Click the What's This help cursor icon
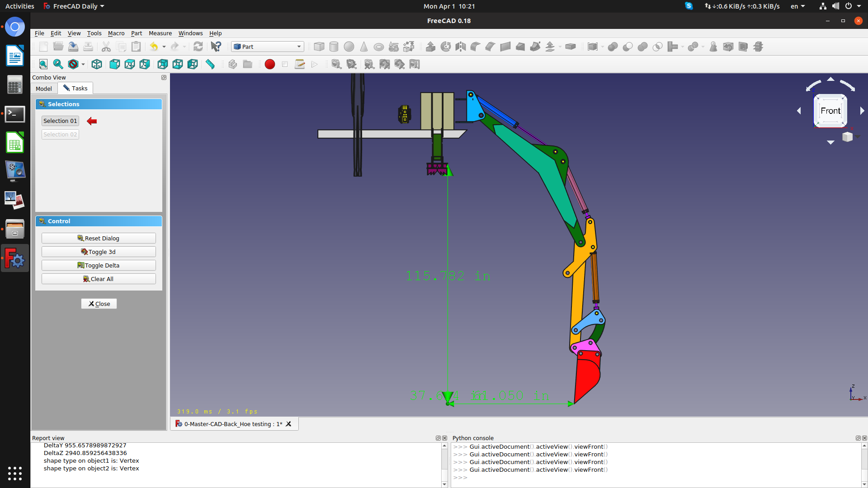This screenshot has height=488, width=868. click(x=216, y=47)
